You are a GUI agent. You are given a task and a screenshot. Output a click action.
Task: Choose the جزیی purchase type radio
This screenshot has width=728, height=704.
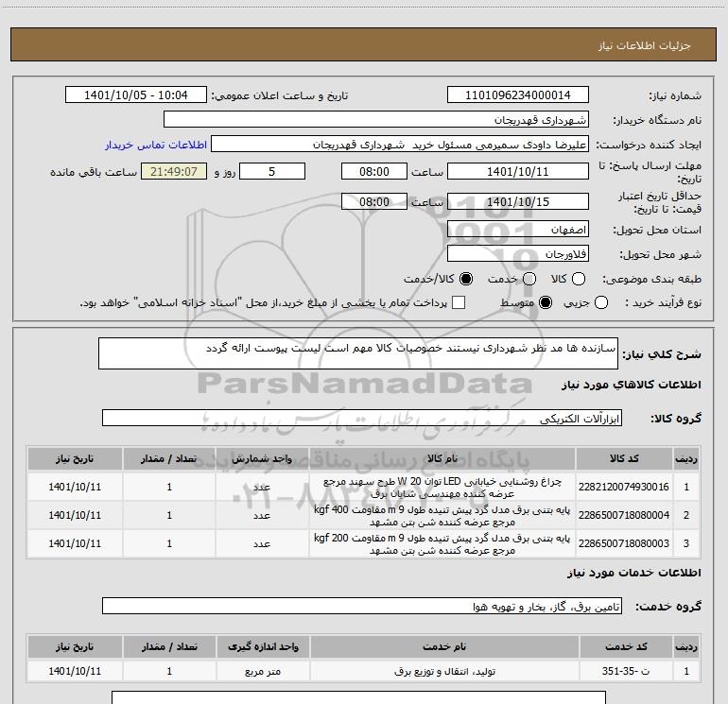[x=600, y=302]
